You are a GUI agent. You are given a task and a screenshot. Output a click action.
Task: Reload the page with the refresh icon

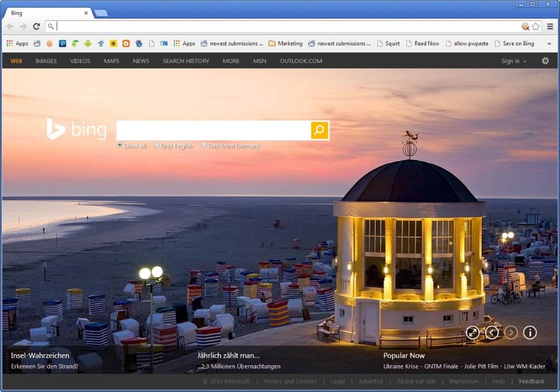click(x=37, y=26)
